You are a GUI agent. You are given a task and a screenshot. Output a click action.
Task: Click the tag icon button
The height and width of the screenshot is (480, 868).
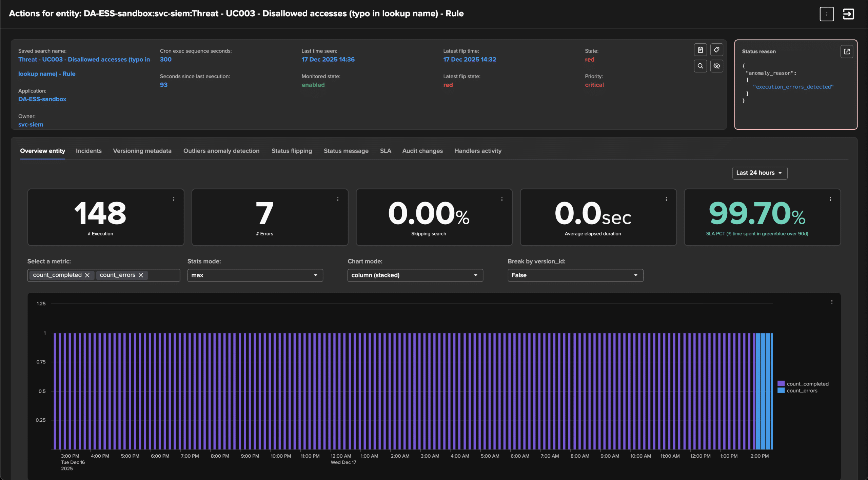pos(716,50)
